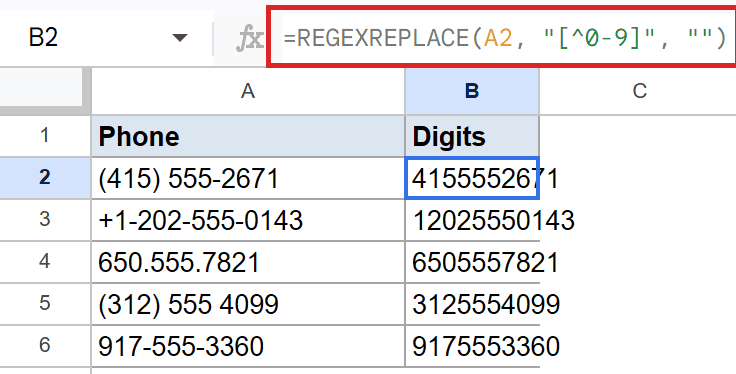Select cell '650.555.7821'
Viewport: 736px width, 374px height.
tap(248, 262)
